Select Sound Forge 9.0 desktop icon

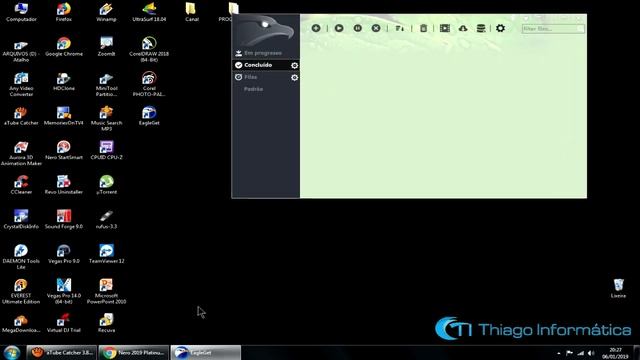coord(64,219)
